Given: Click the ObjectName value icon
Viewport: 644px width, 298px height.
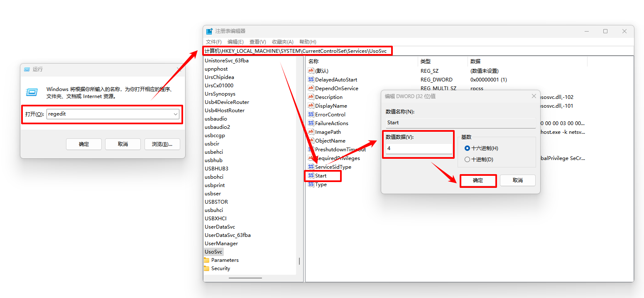Looking at the screenshot, I should [311, 140].
